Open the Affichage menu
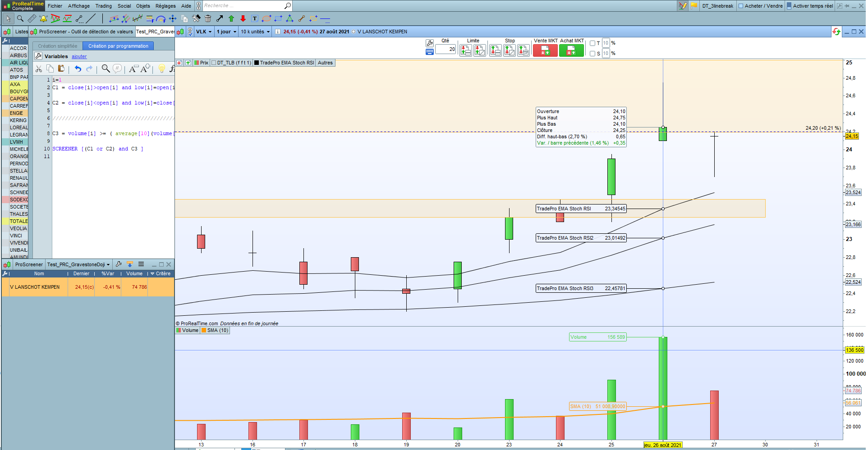The height and width of the screenshot is (450, 868). 79,6
